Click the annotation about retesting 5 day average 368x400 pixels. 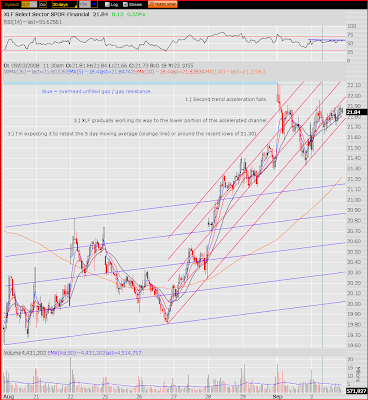132,134
